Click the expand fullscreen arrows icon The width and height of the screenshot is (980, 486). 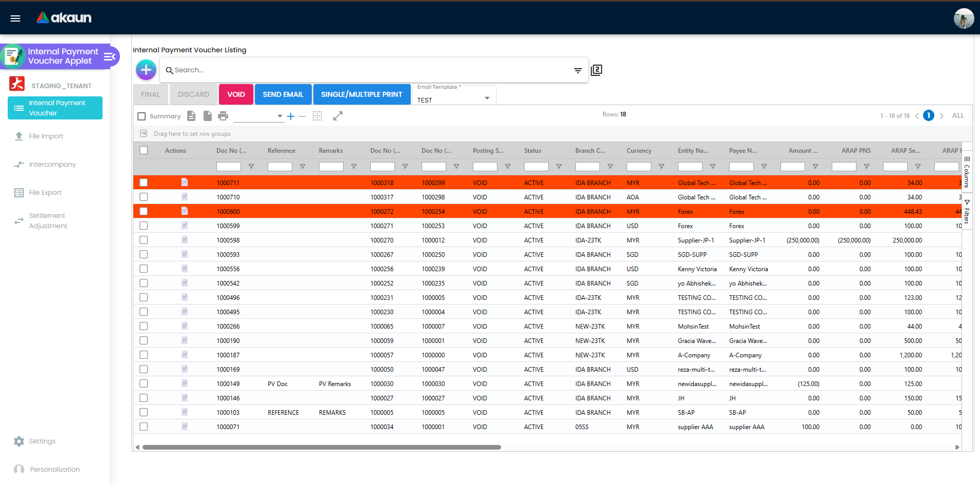pos(337,116)
